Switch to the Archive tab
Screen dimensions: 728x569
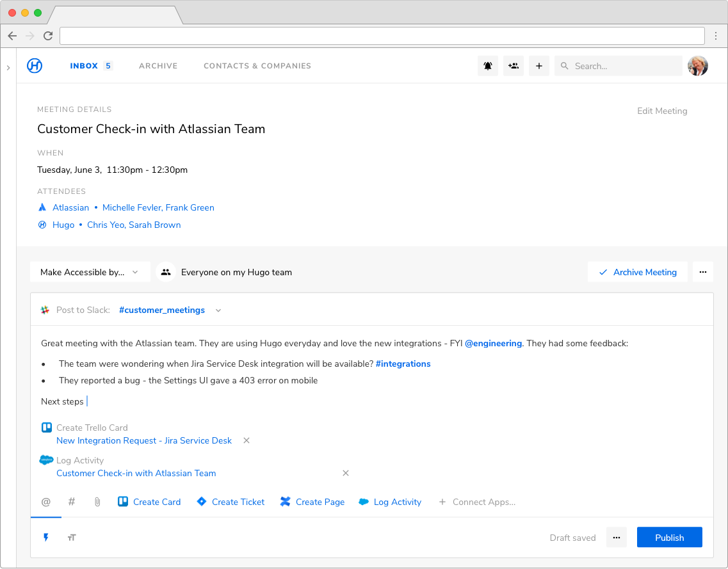(158, 66)
